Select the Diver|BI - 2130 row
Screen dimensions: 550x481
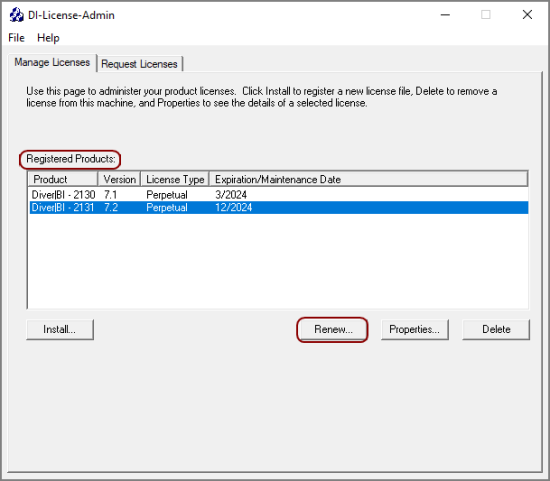coord(279,194)
